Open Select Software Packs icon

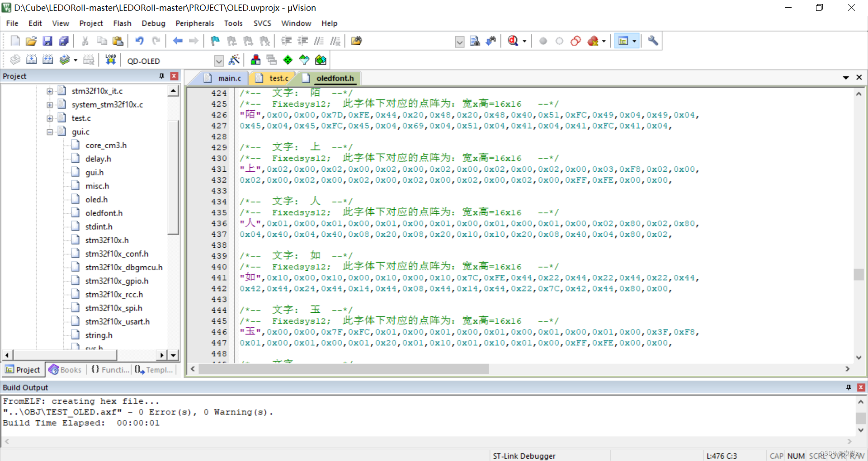coord(304,60)
